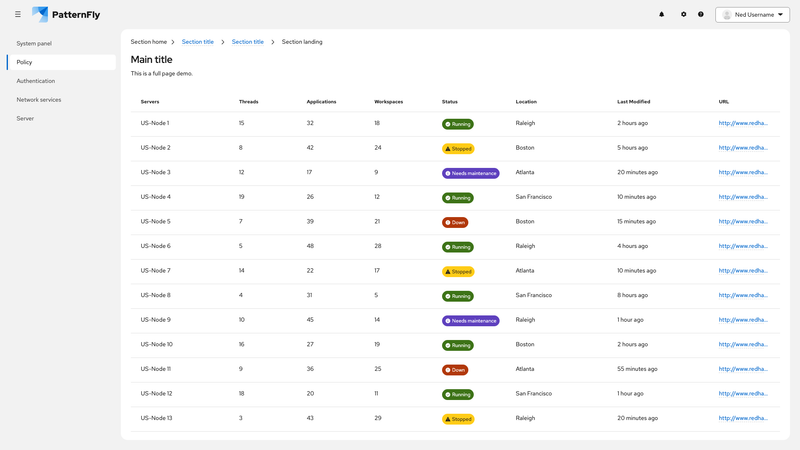Open the URL link for US-Node 11

743,369
